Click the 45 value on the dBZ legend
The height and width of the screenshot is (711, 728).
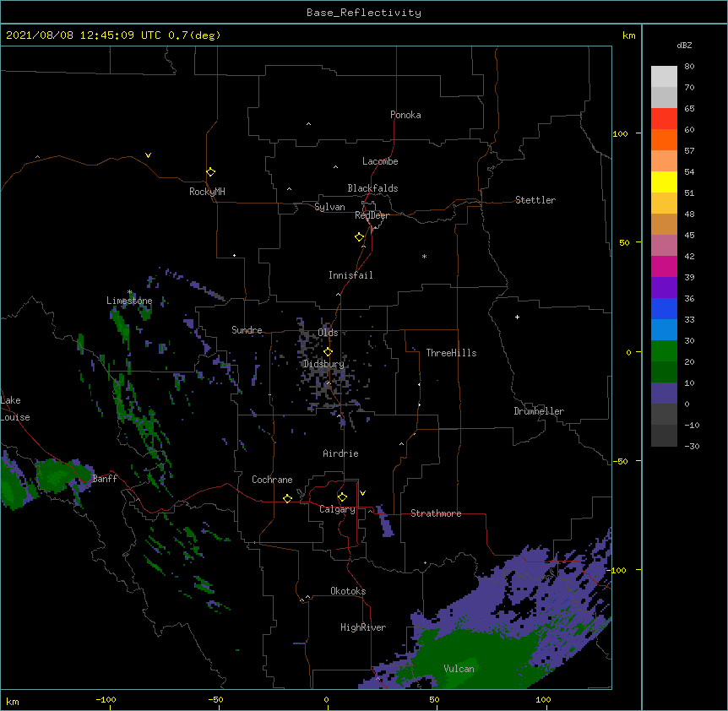(x=689, y=236)
